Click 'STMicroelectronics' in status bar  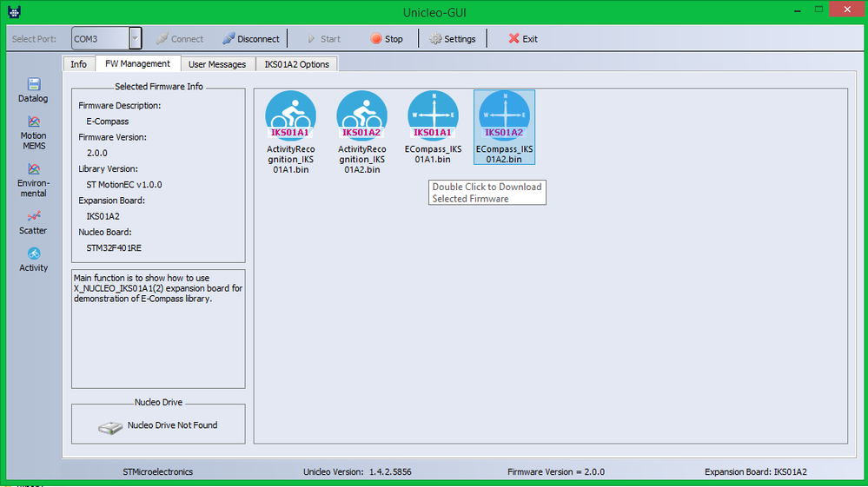tap(158, 471)
